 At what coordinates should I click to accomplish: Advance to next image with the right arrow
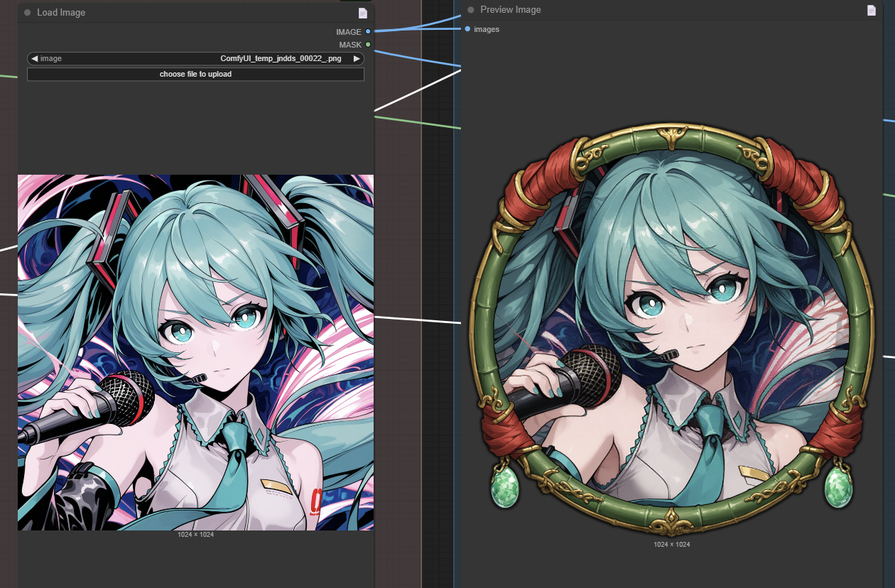click(357, 59)
